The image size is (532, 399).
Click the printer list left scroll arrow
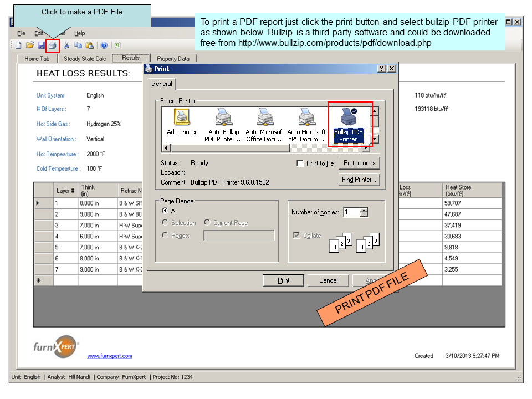(166, 148)
